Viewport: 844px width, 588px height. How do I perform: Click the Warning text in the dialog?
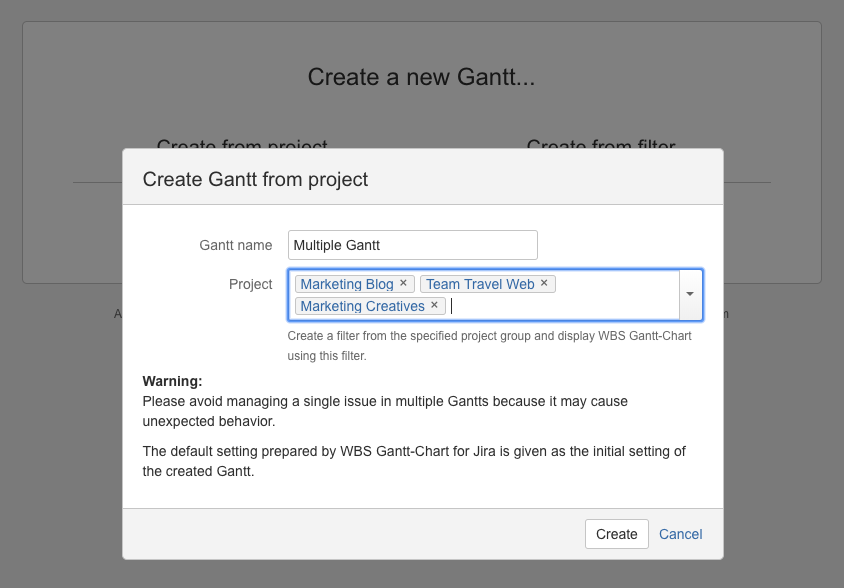click(x=172, y=381)
